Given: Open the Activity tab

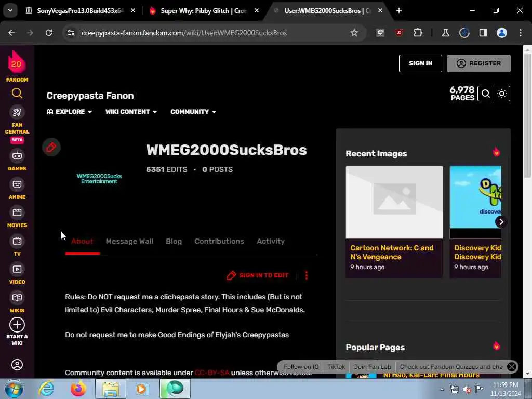Looking at the screenshot, I should 271,241.
